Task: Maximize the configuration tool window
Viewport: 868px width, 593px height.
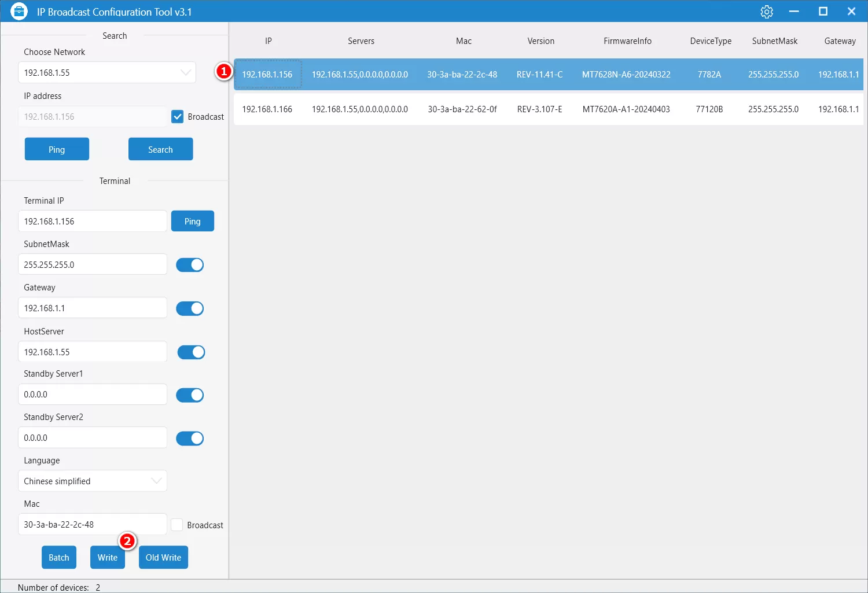Action: tap(823, 12)
